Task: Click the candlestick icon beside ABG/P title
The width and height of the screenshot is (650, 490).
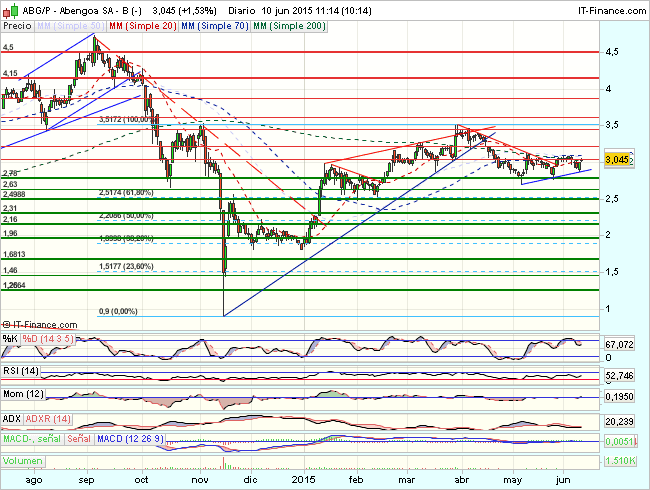Action: 10,11
